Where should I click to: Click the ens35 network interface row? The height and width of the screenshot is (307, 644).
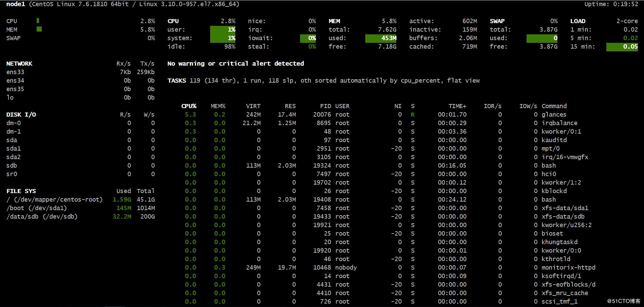[x=80, y=89]
